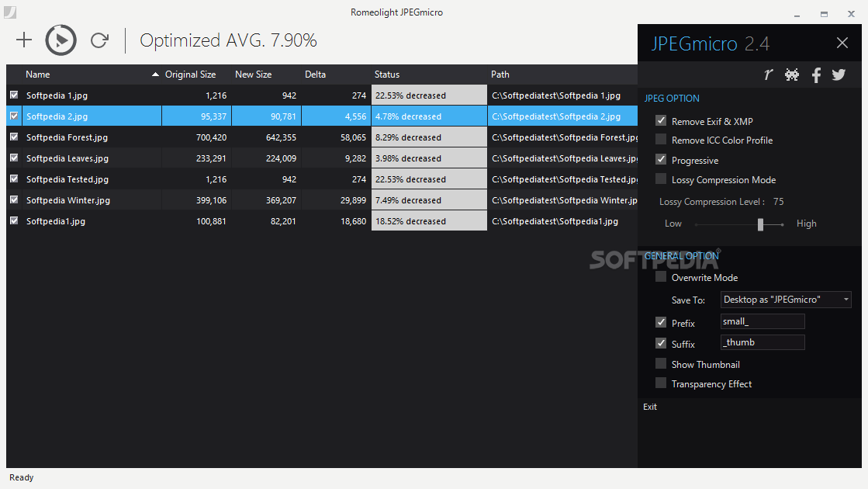Screen dimensions: 868x489
Task: Click the Ready status bar text
Action: (x=22, y=477)
